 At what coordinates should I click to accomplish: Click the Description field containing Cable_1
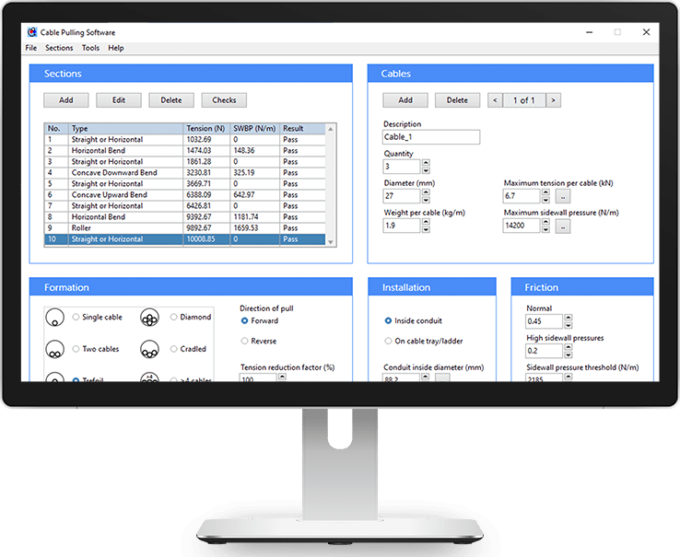coord(431,138)
